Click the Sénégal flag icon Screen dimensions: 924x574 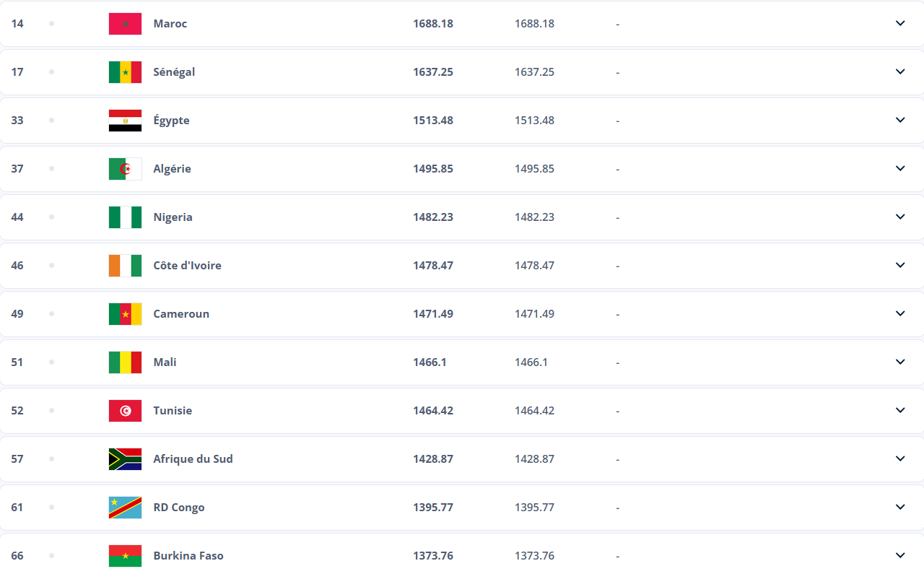pos(125,72)
